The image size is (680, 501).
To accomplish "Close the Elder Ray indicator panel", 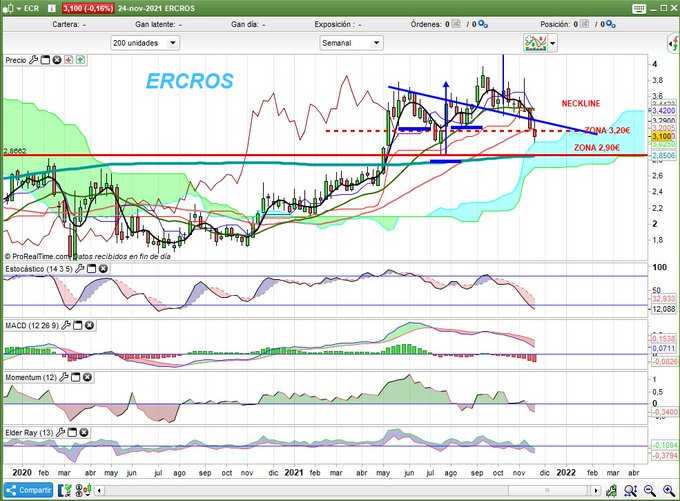I will pyautogui.click(x=84, y=432).
